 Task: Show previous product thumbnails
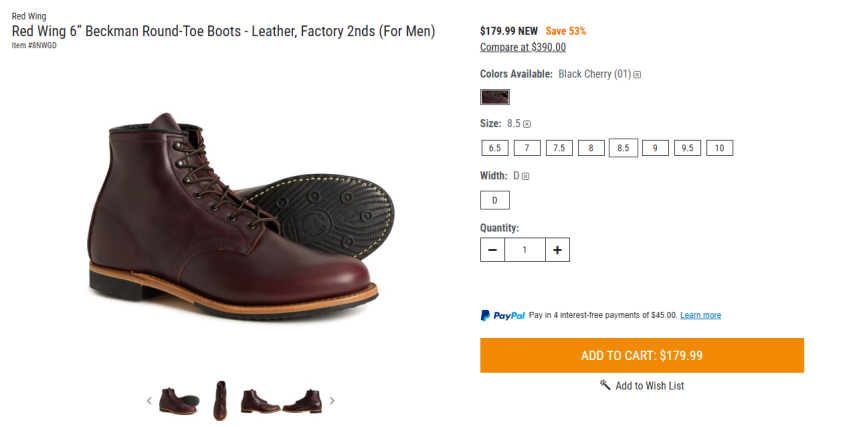coord(149,401)
